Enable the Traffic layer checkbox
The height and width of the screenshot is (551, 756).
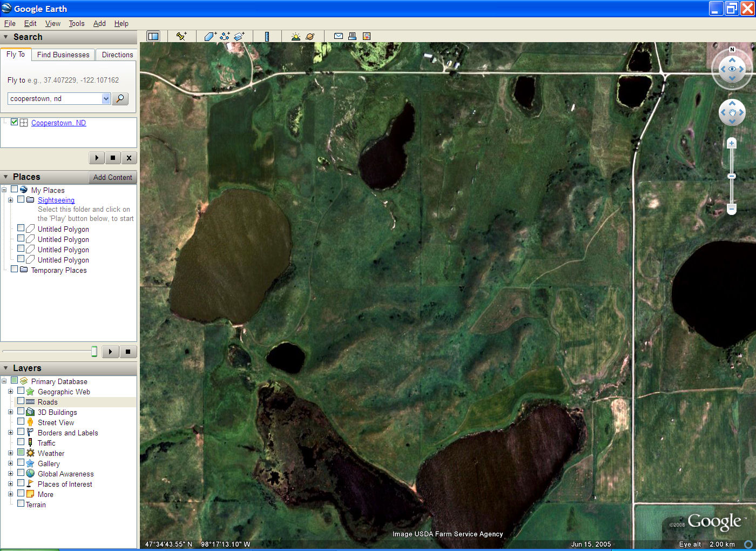[21, 442]
